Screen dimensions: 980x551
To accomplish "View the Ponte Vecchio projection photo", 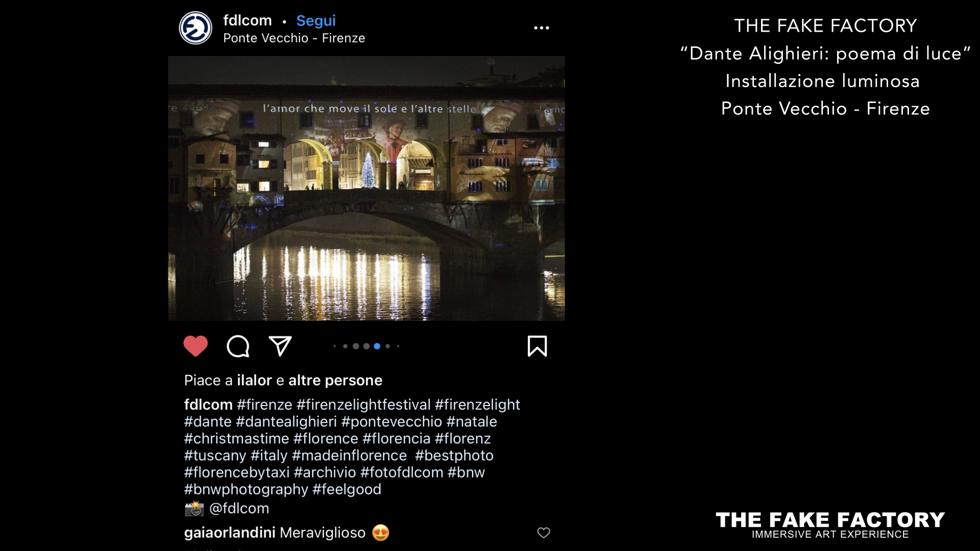I will (366, 188).
